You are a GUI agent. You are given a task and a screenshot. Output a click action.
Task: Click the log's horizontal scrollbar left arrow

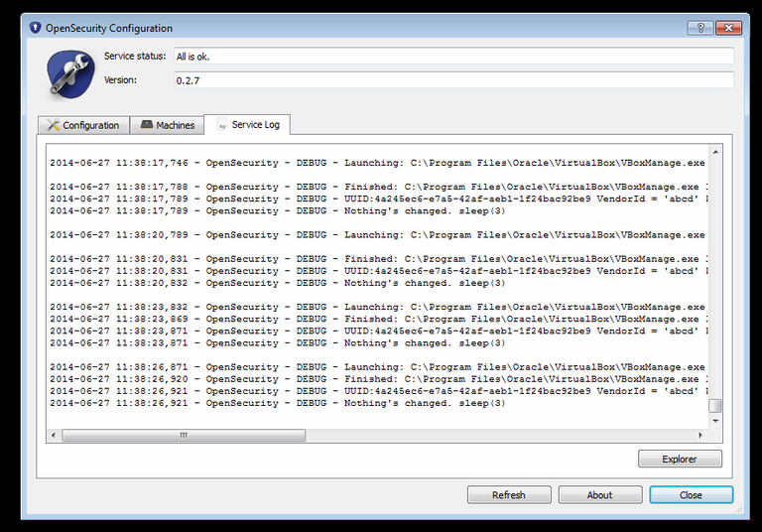tap(54, 435)
